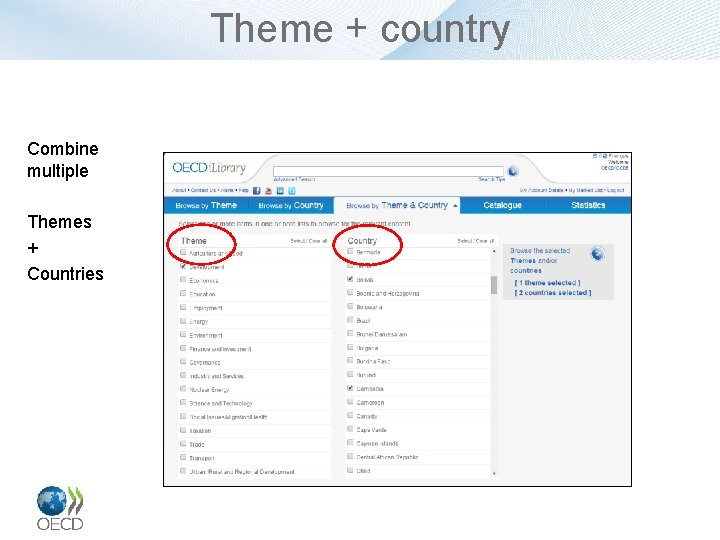The image size is (720, 540).
Task: Open the Facebook social icon
Action: [257, 191]
